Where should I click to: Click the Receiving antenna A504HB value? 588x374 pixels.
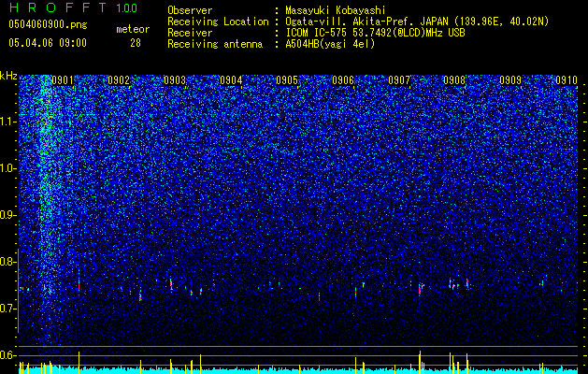(x=330, y=44)
